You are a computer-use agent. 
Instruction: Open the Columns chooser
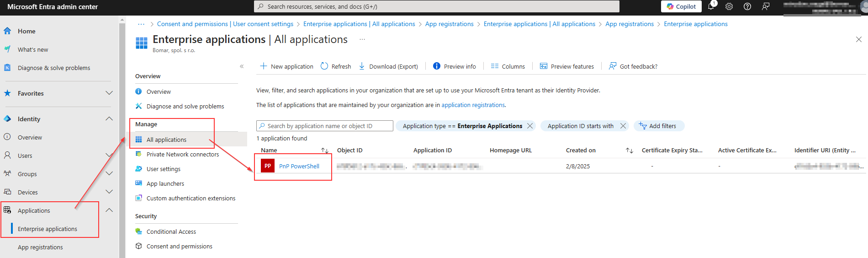[x=508, y=66]
